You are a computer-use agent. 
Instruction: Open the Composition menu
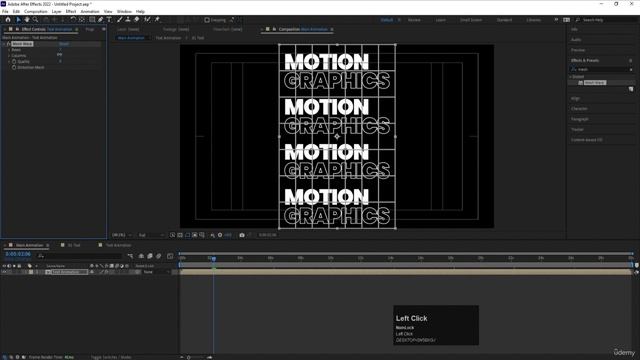[36, 11]
